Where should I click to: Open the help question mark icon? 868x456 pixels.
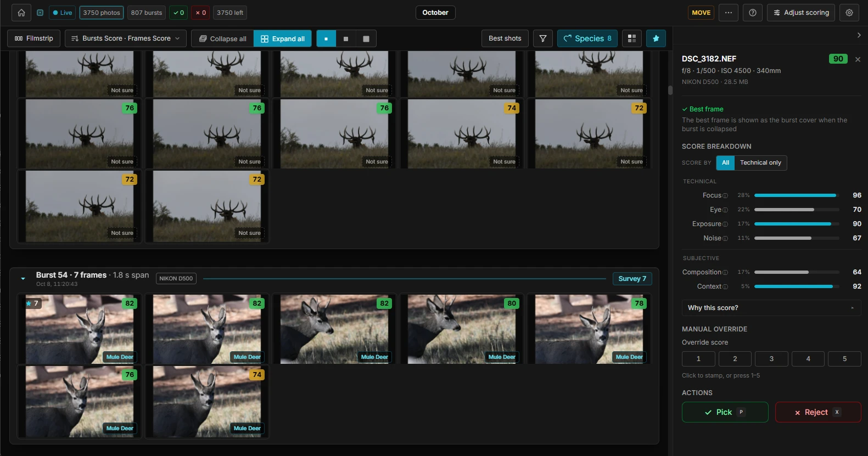(752, 13)
